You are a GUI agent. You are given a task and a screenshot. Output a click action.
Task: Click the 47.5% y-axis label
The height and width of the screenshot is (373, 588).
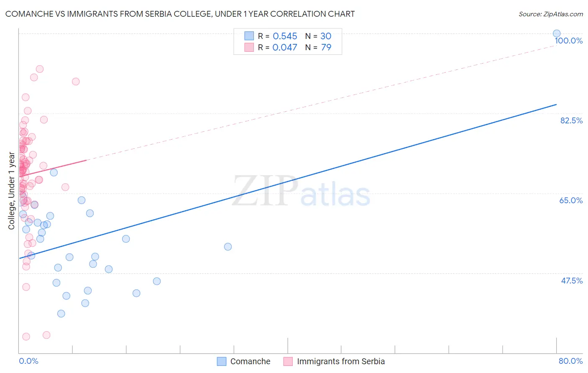point(572,281)
